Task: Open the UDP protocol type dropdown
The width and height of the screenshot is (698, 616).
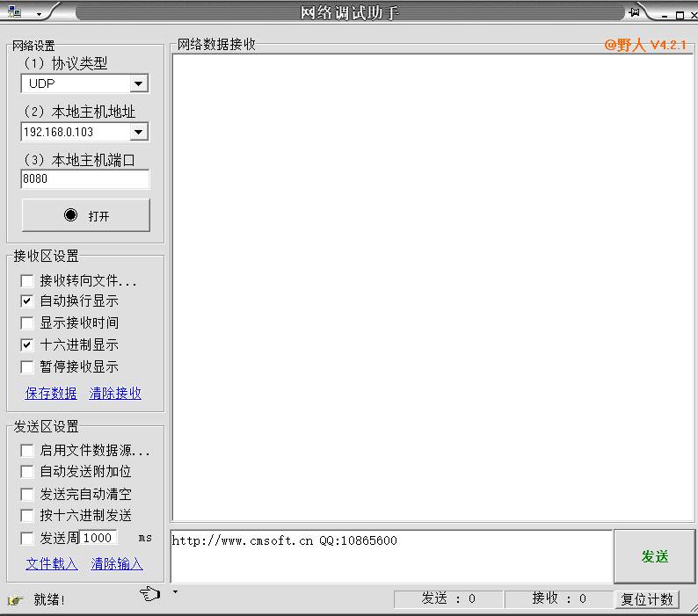Action: pyautogui.click(x=139, y=83)
